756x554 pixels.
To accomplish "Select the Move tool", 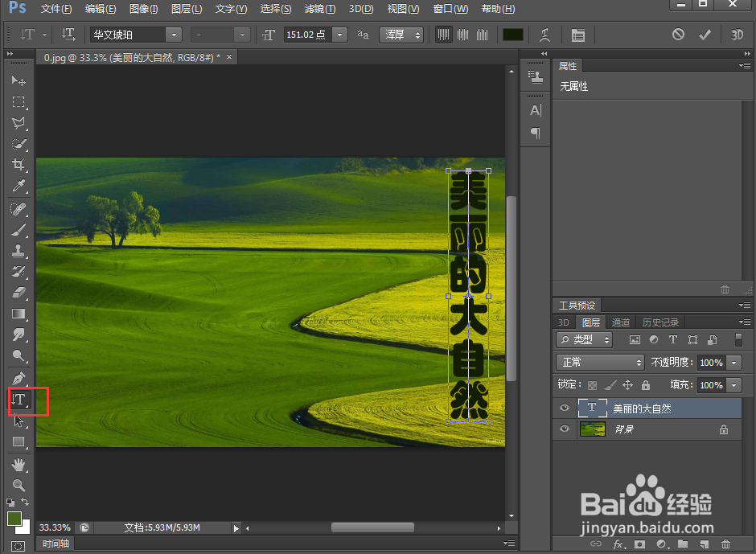I will coord(18,80).
